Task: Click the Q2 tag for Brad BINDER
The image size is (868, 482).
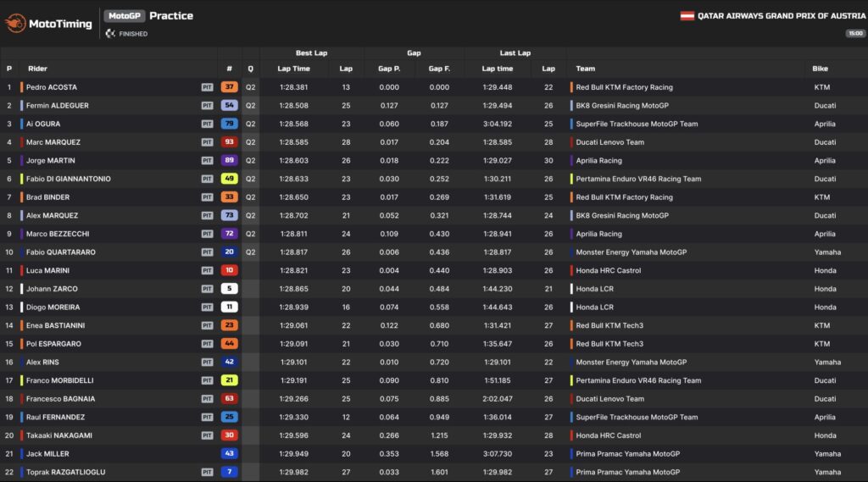Action: tap(250, 197)
